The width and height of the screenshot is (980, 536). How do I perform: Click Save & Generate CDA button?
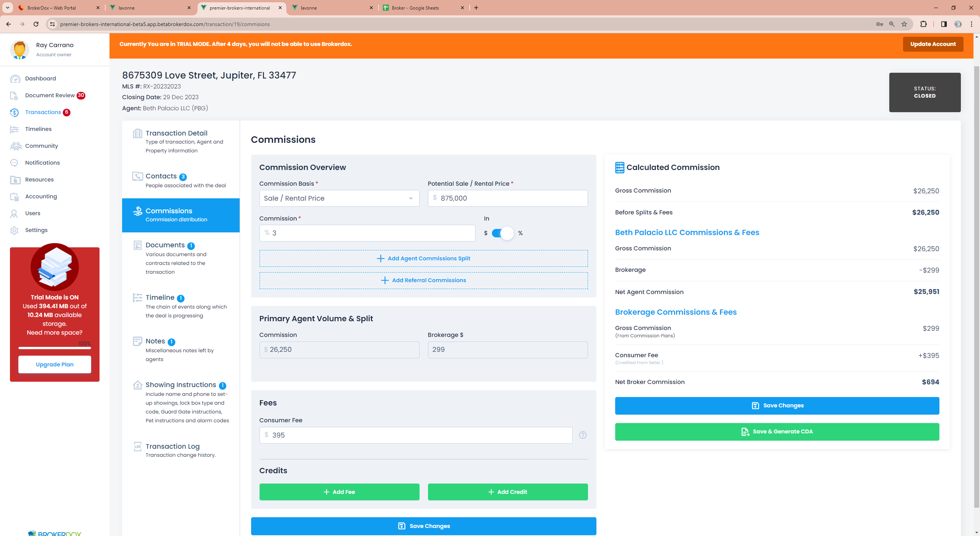(777, 432)
